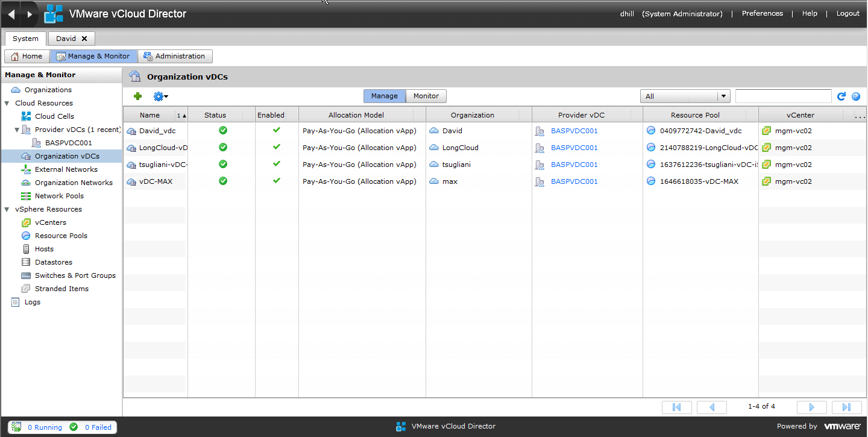Open Cloud Cells in sidebar
Viewport: 868px width, 437px height.
(54, 116)
